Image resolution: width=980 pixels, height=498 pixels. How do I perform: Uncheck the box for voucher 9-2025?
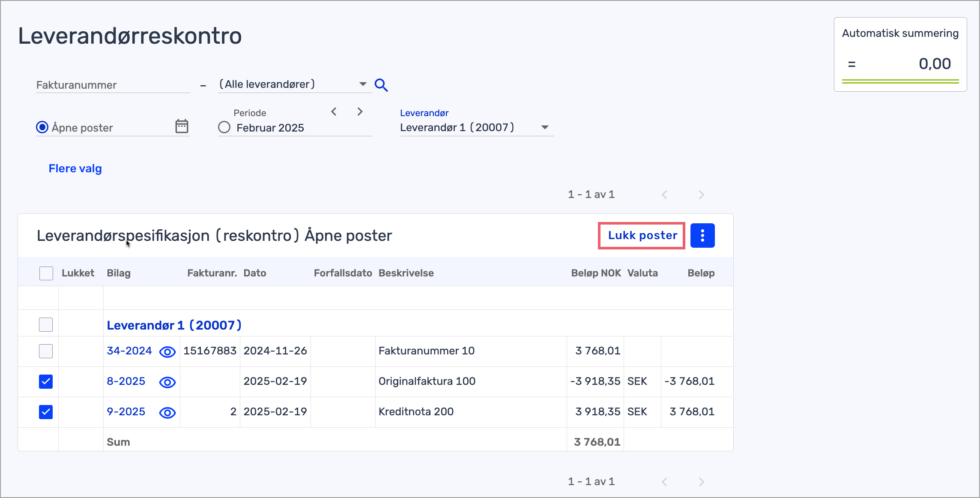[46, 412]
